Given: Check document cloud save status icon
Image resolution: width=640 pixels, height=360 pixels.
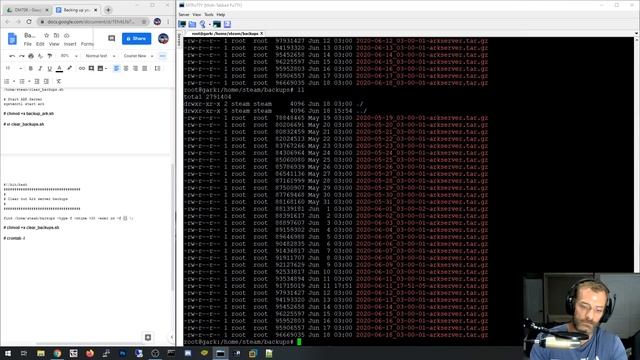Looking at the screenshot, I should 67,36.
